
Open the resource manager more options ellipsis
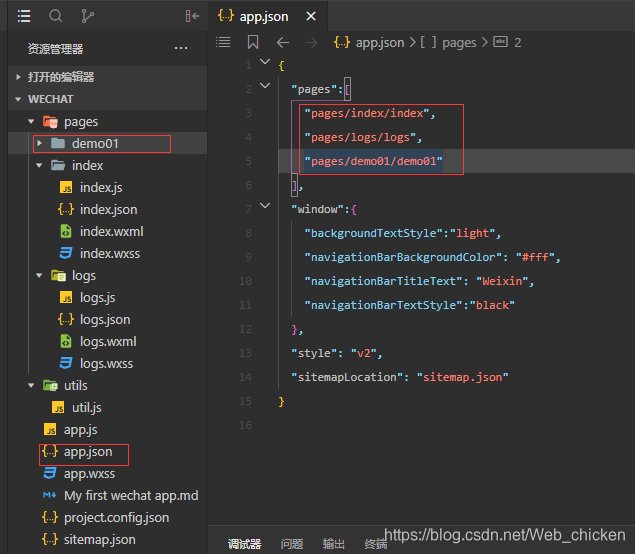(x=181, y=48)
